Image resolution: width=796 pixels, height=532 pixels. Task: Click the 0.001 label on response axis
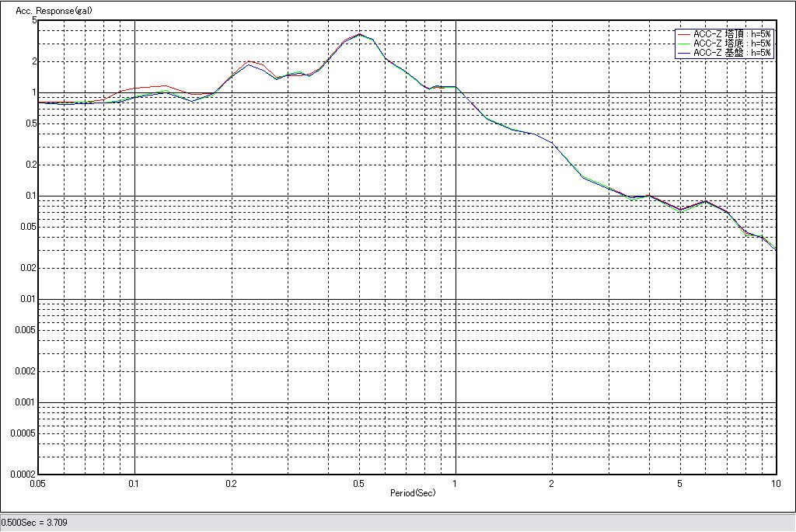[x=26, y=402]
